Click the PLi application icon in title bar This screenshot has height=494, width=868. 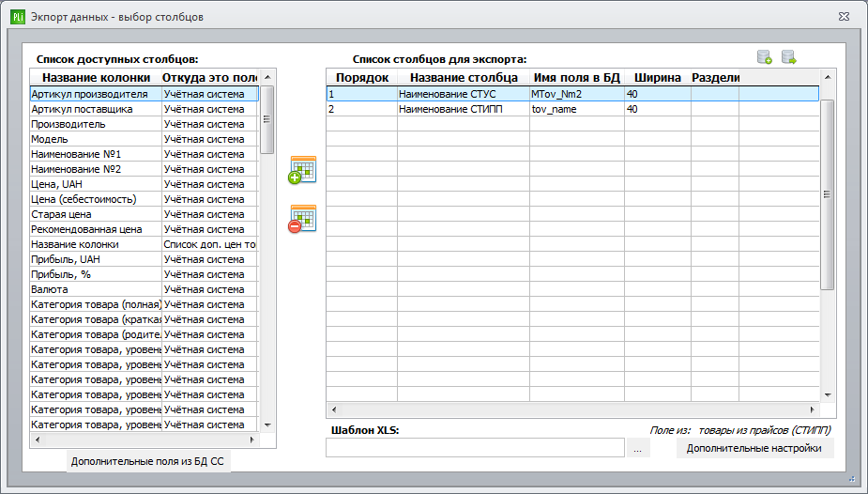(x=18, y=17)
